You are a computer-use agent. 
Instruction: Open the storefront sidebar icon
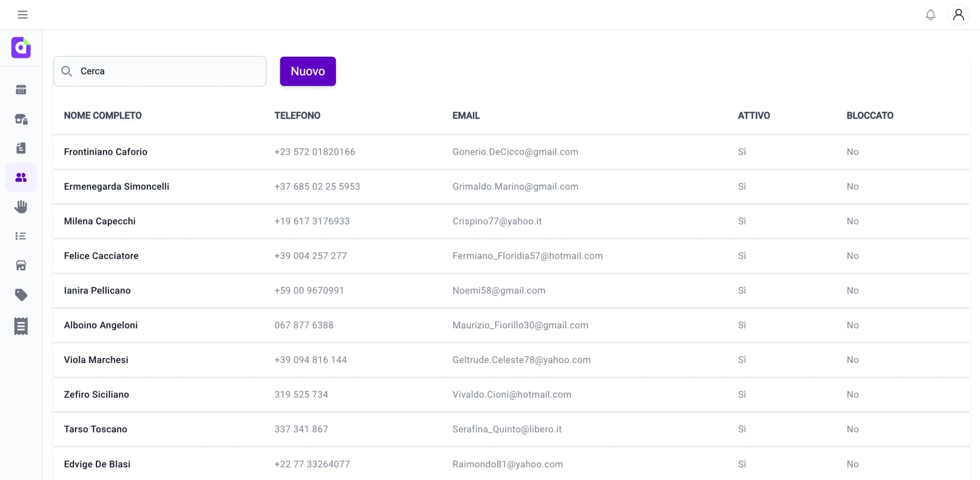tap(21, 266)
